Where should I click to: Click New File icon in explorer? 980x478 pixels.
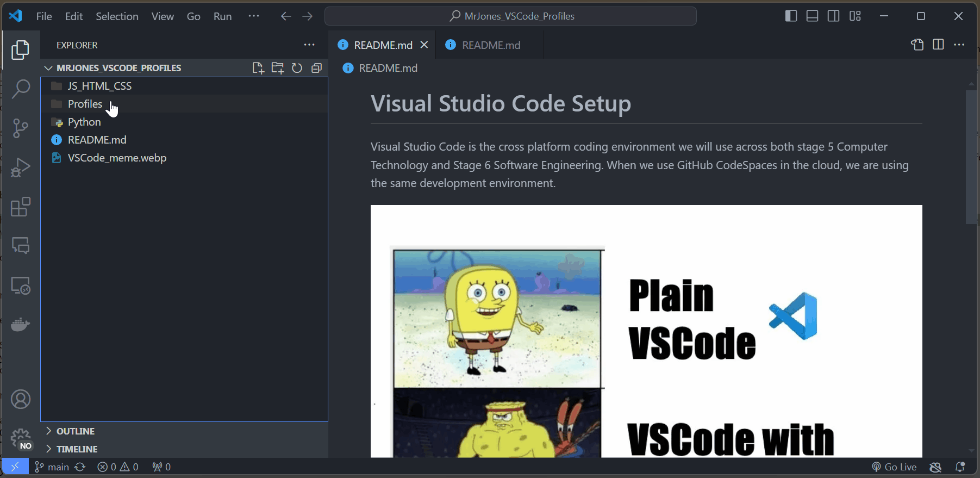(258, 68)
